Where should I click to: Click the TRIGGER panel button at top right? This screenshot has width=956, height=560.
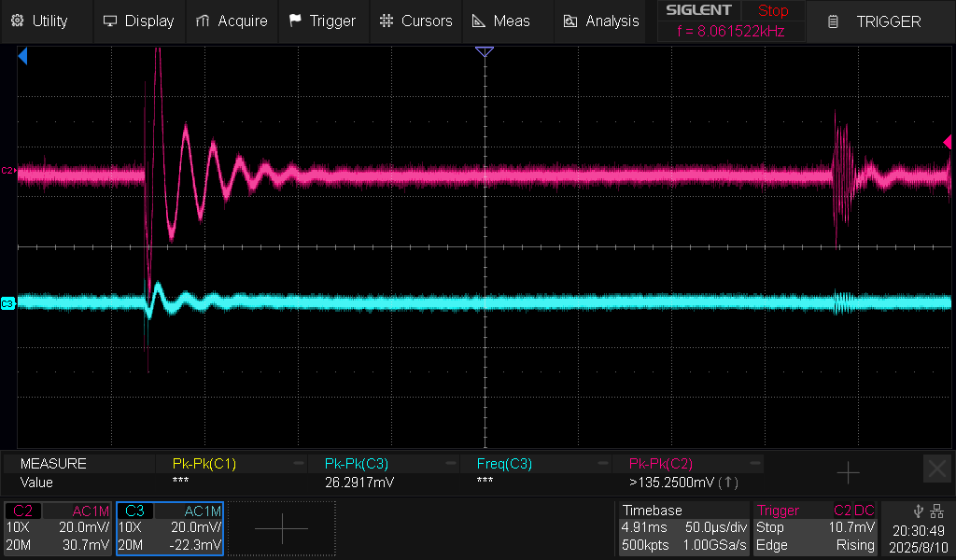[877, 21]
